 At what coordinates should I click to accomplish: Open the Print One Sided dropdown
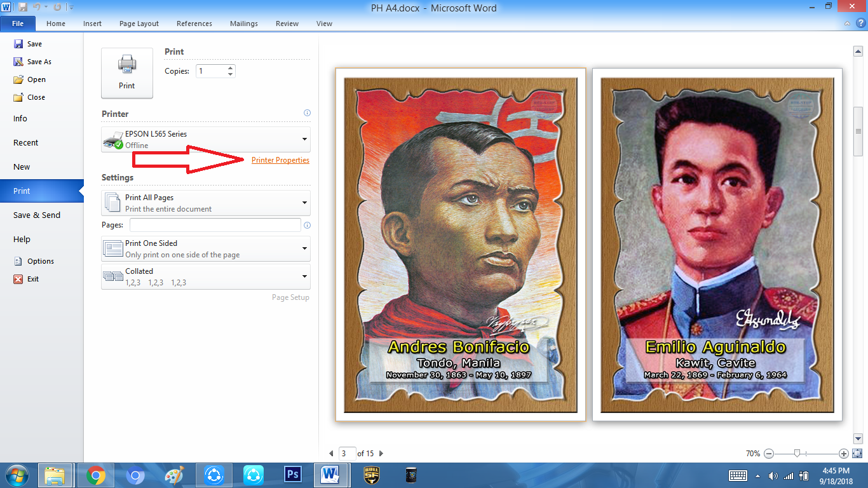click(x=206, y=248)
